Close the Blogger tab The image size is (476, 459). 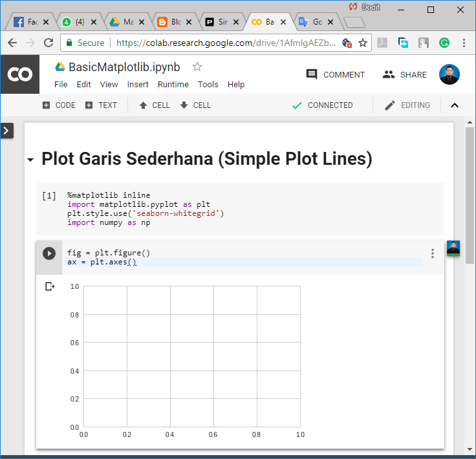point(188,22)
